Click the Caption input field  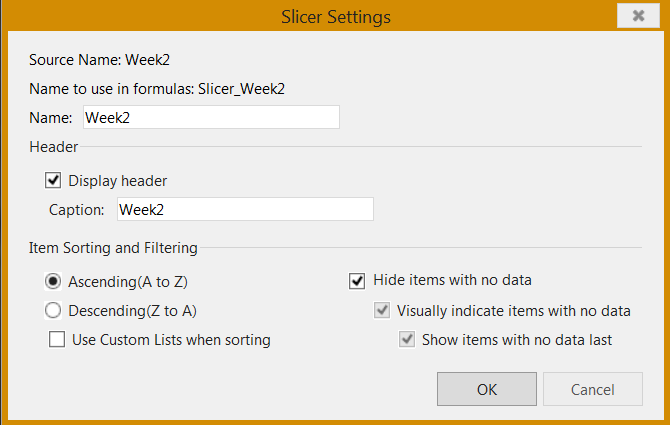click(245, 209)
